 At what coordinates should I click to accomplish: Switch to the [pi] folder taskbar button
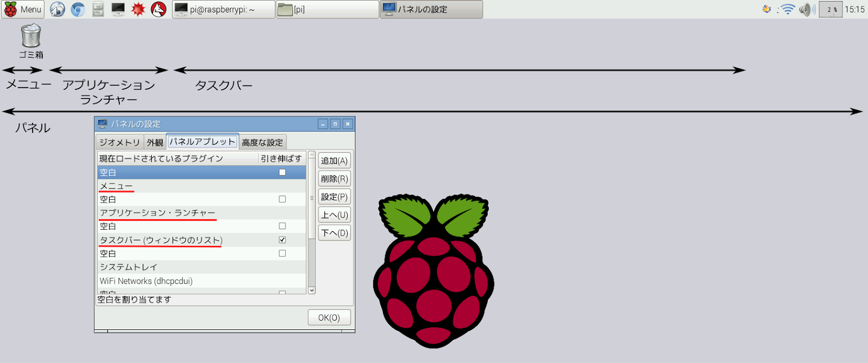point(327,9)
